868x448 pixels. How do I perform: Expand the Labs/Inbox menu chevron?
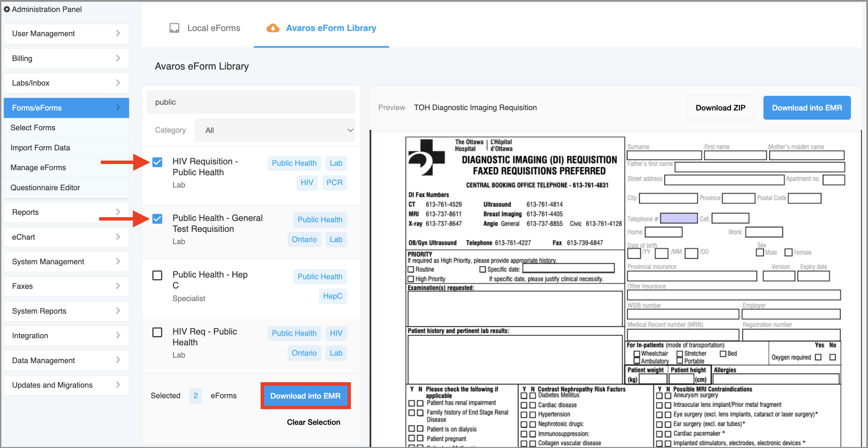[118, 83]
